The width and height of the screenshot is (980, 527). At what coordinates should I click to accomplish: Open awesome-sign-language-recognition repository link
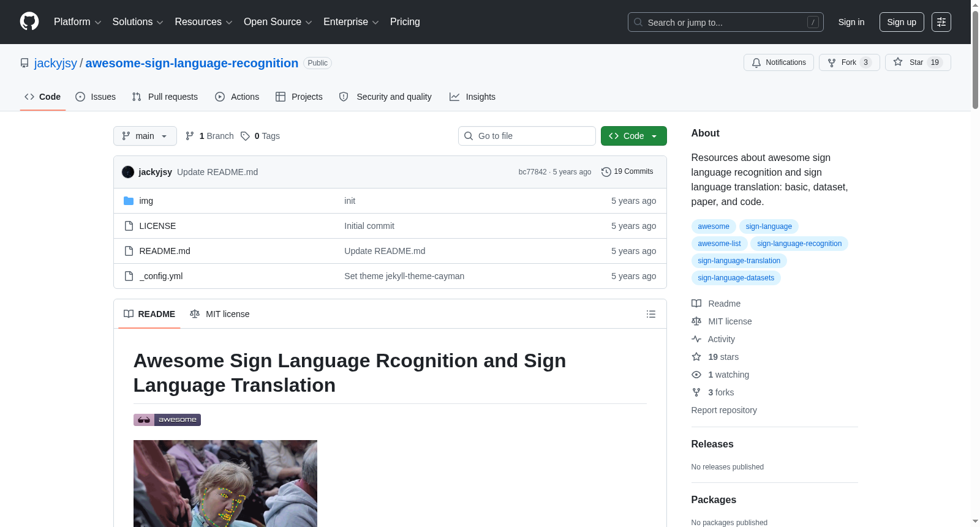pyautogui.click(x=192, y=63)
